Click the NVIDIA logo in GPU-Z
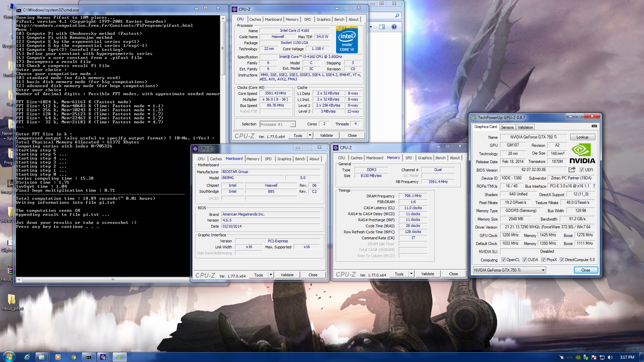The height and width of the screenshot is (362, 644). click(582, 154)
